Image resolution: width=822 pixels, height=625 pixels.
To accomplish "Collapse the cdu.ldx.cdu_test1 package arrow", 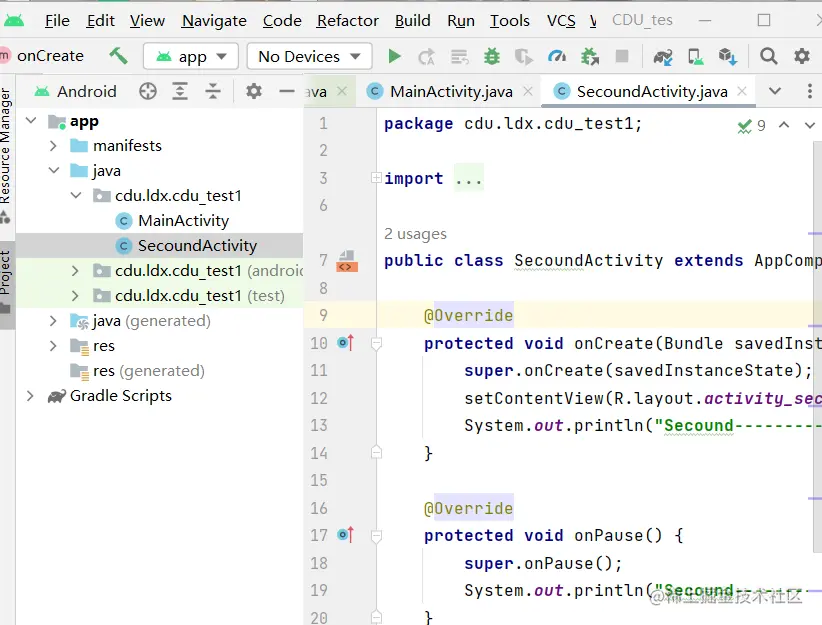I will point(76,196).
